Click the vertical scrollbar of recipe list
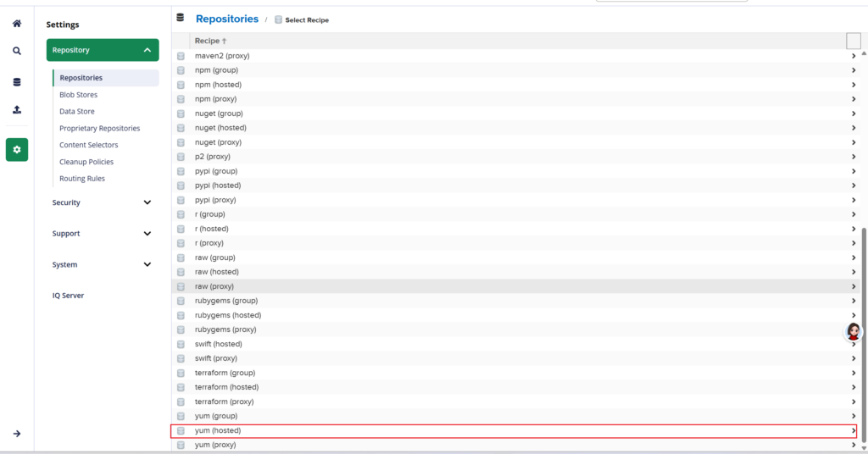868x454 pixels. (864, 330)
